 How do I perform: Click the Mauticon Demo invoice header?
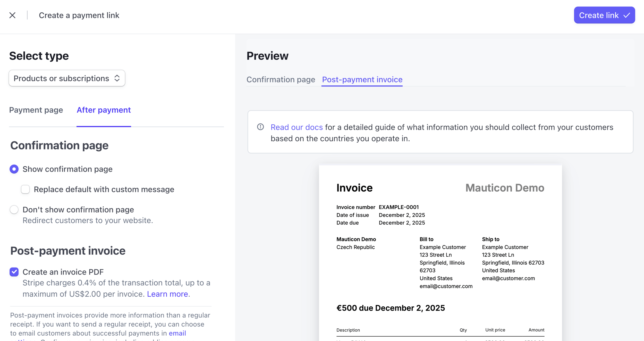pyautogui.click(x=505, y=188)
